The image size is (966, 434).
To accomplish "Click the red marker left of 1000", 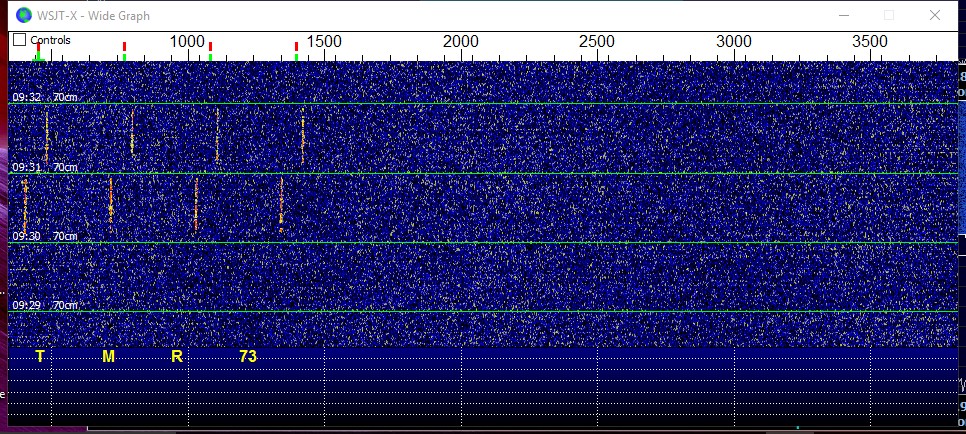I will coord(124,46).
